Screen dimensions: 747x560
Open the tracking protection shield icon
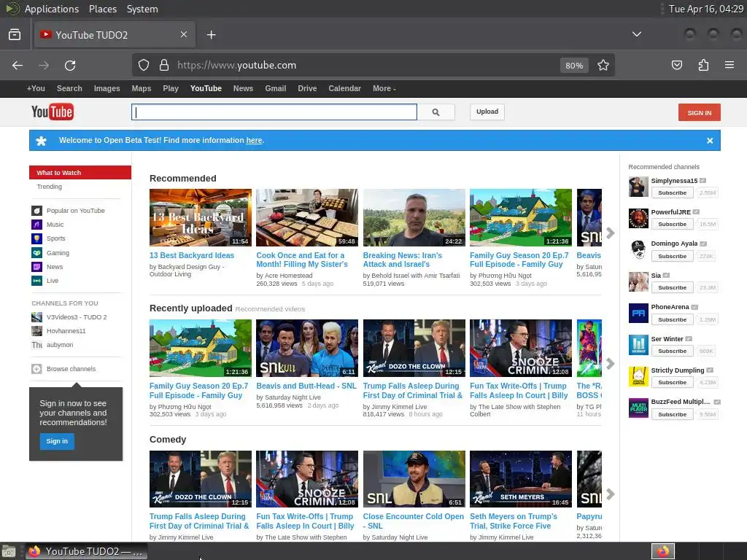(x=144, y=65)
